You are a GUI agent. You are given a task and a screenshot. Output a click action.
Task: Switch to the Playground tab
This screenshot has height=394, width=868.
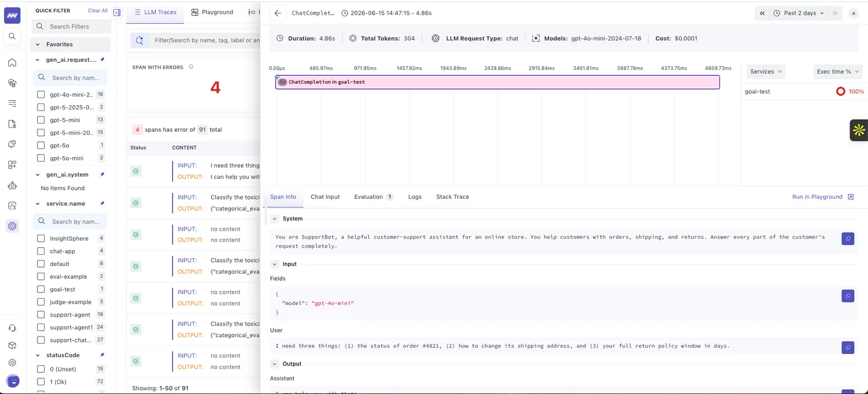tap(212, 12)
